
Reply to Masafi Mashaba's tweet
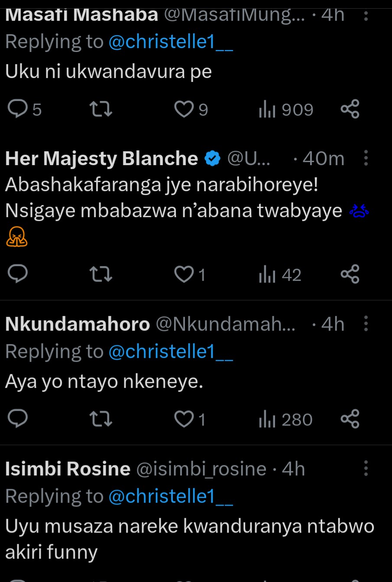pyautogui.click(x=18, y=109)
